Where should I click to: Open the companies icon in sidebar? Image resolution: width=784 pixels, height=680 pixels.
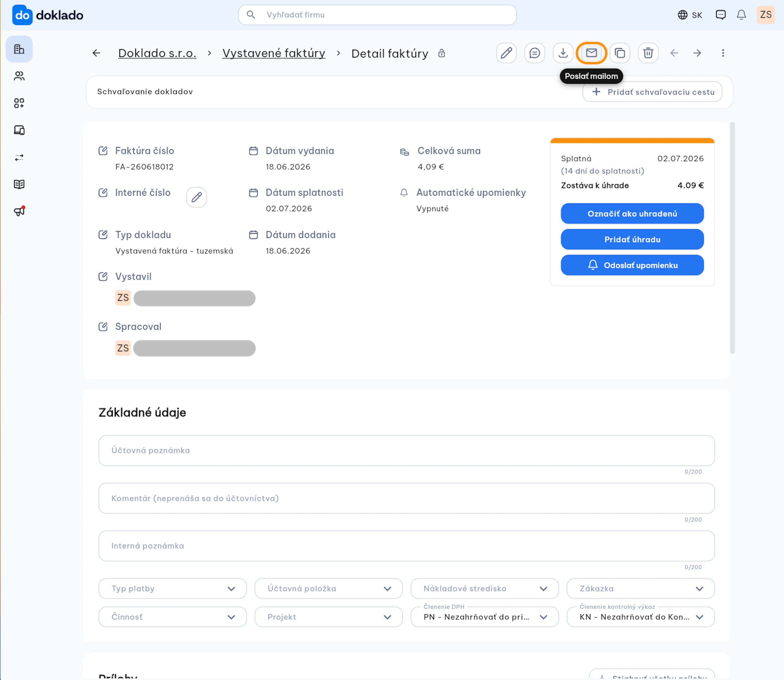coord(19,49)
